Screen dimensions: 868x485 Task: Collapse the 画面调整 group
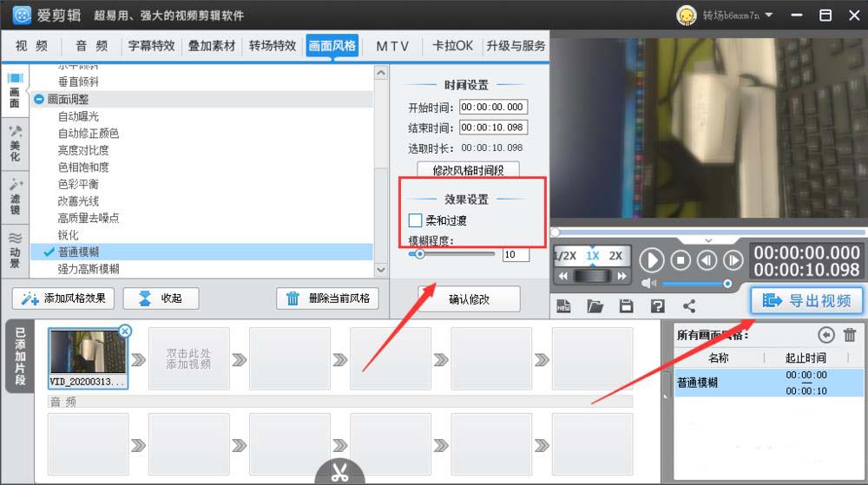pos(39,99)
